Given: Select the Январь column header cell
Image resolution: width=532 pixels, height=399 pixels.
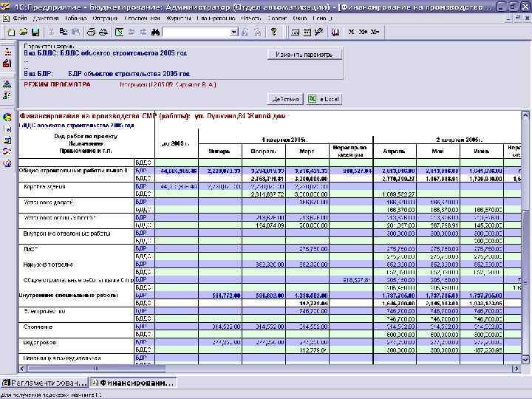Looking at the screenshot, I should [x=219, y=151].
